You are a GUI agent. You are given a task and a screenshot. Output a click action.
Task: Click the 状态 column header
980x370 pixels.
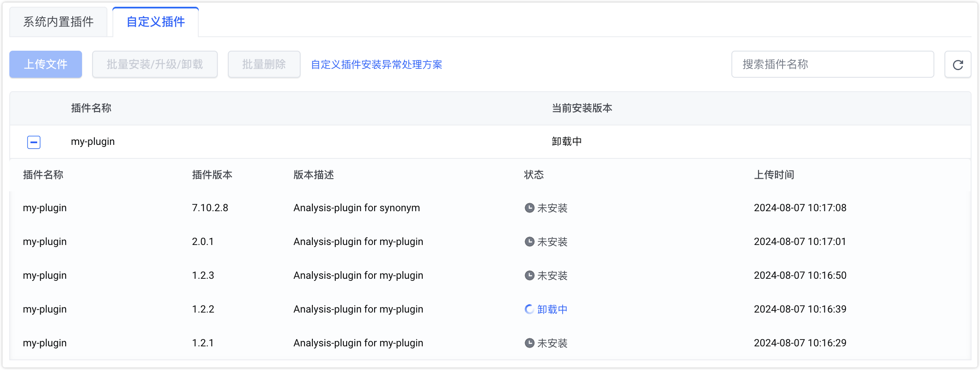pos(534,175)
